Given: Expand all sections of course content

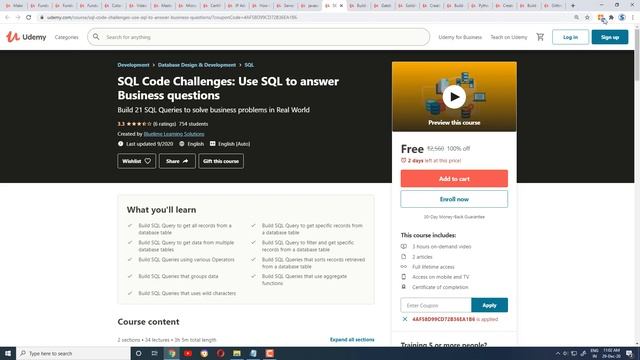Looking at the screenshot, I should 352,340.
